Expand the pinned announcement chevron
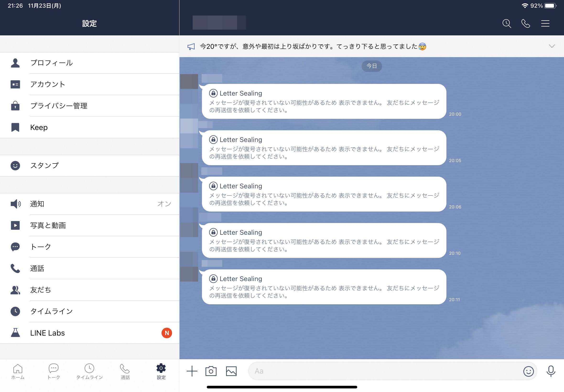Viewport: 564px width, 392px height. coord(552,46)
